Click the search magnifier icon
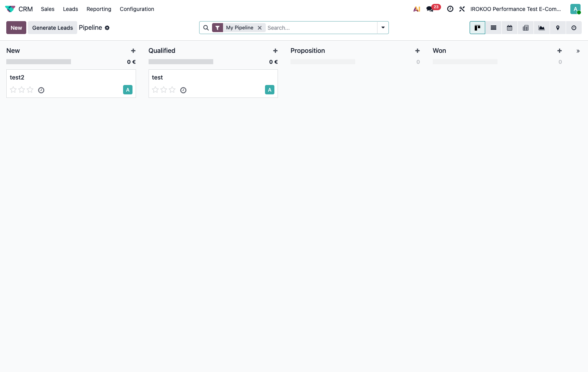Image resolution: width=588 pixels, height=372 pixels. pyautogui.click(x=206, y=28)
